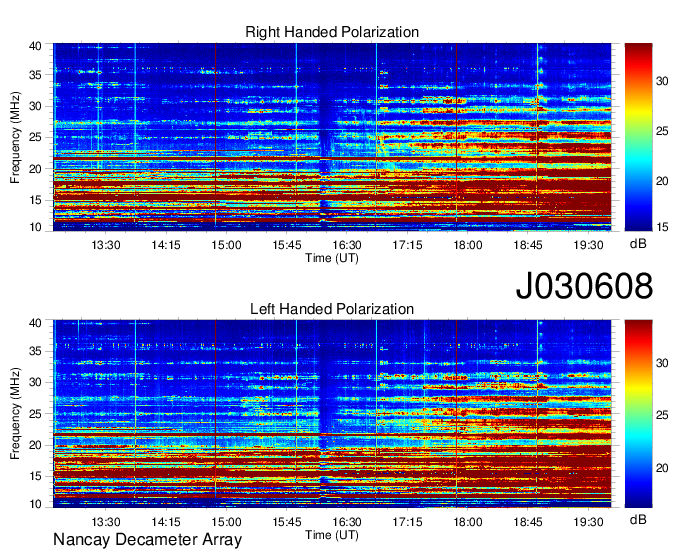
Task: Click 18:45 tick on Right Handed time axis
Action: pos(528,245)
